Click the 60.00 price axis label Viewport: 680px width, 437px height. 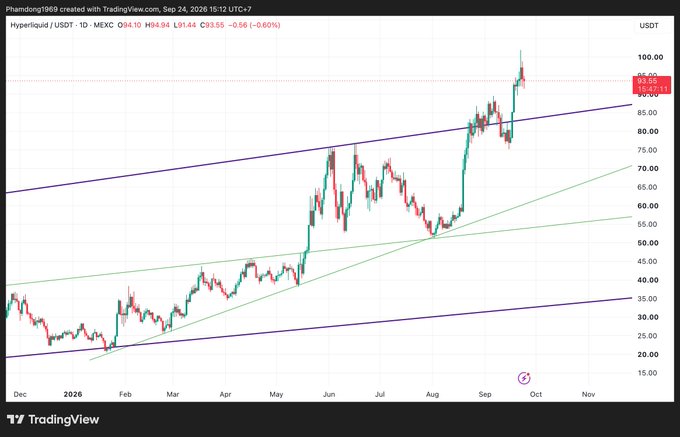(x=648, y=206)
